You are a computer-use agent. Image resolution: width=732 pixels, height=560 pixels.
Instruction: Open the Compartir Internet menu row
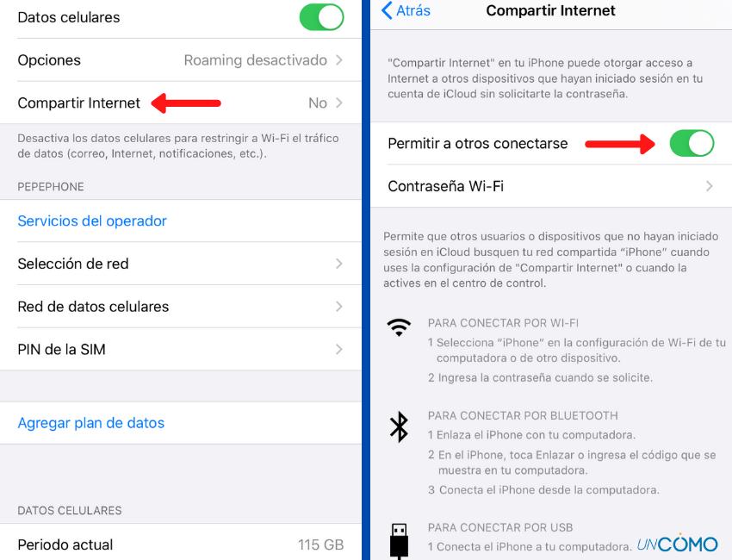click(181, 103)
